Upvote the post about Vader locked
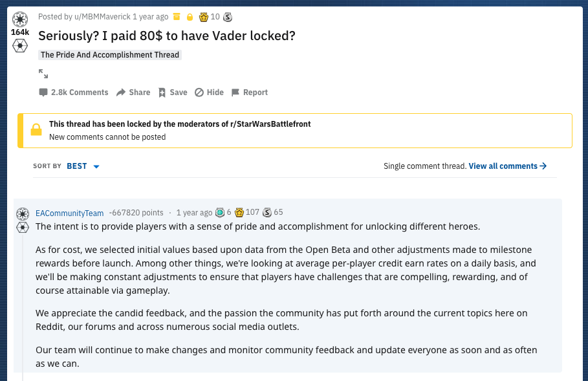588x381 pixels. pyautogui.click(x=20, y=18)
